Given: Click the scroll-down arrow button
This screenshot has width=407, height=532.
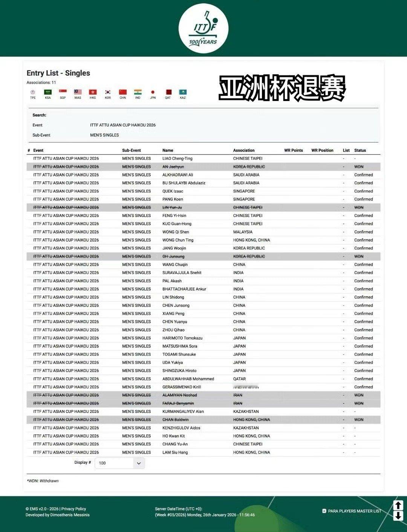Looking at the screenshot, I should [x=398, y=516].
